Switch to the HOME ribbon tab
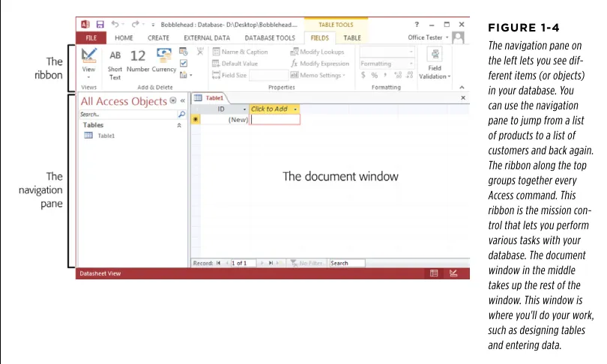The height and width of the screenshot is (364, 607). [124, 38]
